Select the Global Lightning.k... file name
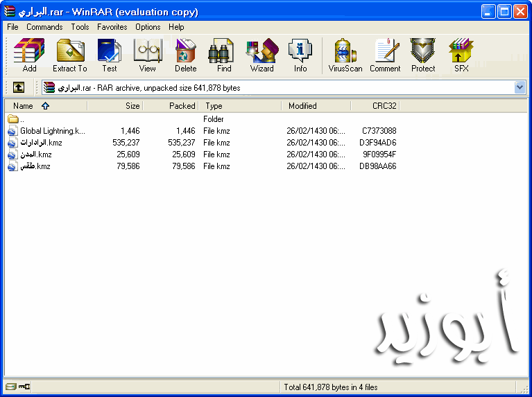The image size is (532, 397). point(53,131)
